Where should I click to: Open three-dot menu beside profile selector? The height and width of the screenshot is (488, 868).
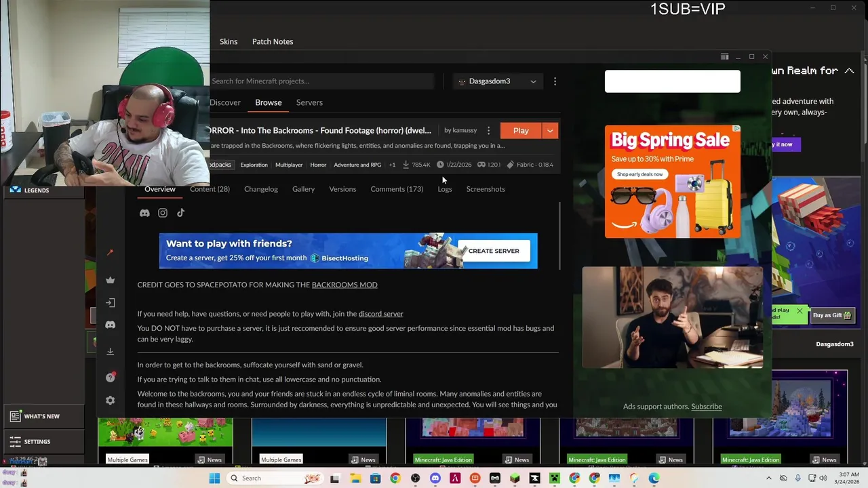point(555,81)
